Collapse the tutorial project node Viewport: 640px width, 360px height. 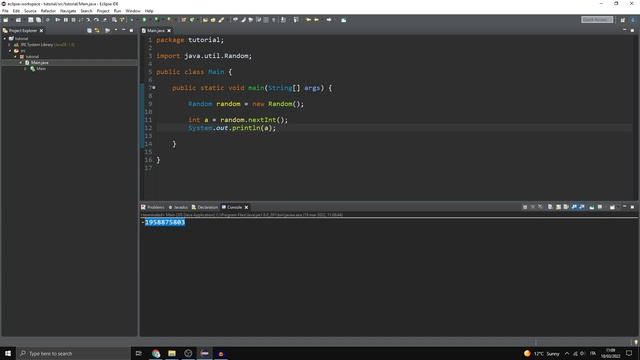pos(5,38)
